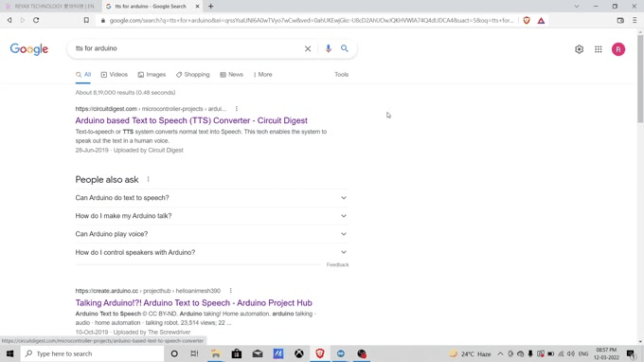Image resolution: width=644 pixels, height=362 pixels.
Task: Open the volume control in the tray
Action: click(x=571, y=353)
